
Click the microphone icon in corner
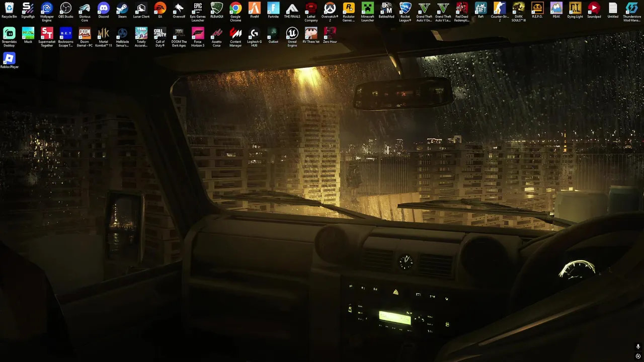click(638, 347)
